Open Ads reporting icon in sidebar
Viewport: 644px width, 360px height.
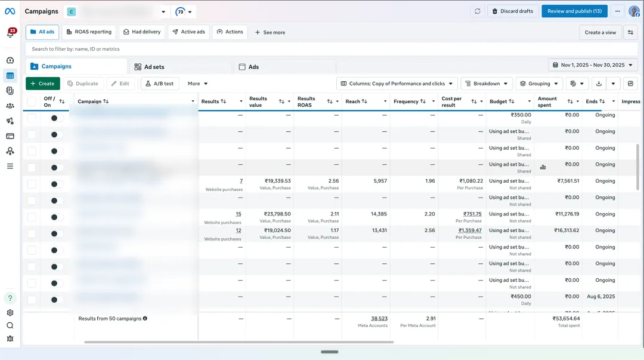point(10,91)
